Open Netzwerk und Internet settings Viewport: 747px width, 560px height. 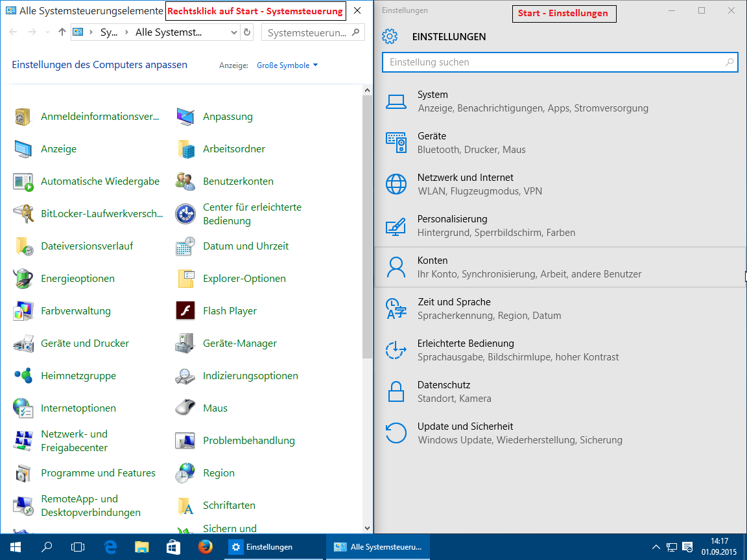point(560,184)
